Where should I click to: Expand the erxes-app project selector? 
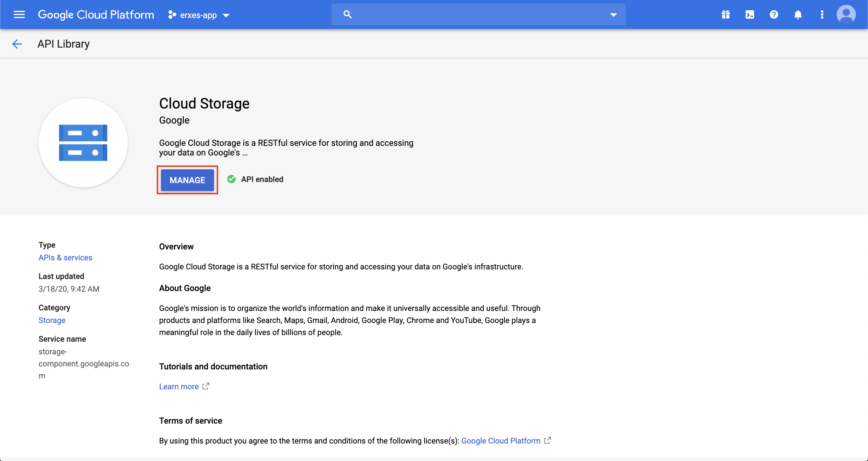[x=199, y=15]
